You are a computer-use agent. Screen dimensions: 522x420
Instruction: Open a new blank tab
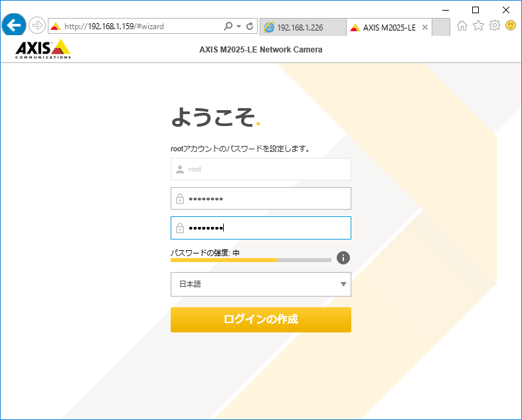pos(441,27)
